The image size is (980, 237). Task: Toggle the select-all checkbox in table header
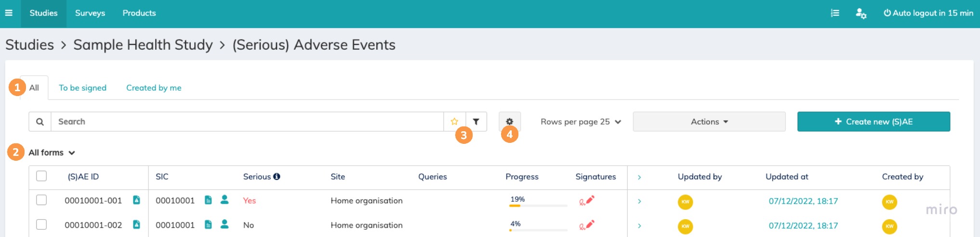coord(41,176)
